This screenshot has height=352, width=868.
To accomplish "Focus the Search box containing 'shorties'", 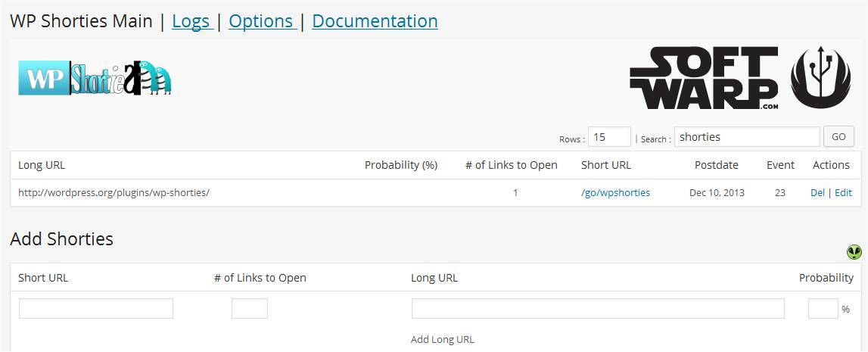I will [746, 137].
